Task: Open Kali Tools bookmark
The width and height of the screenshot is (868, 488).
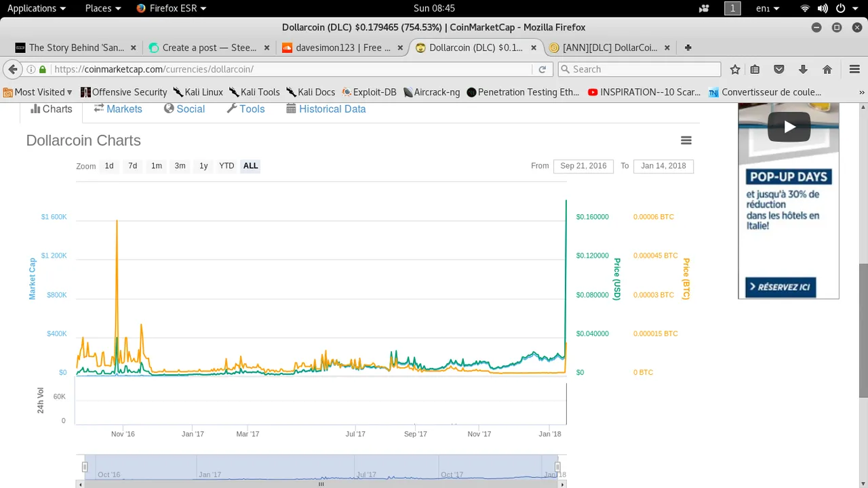Action: coord(254,92)
